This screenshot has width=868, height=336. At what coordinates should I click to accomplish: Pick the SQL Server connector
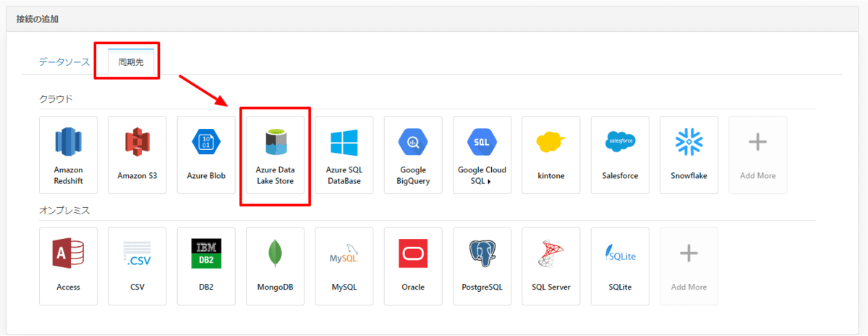click(551, 266)
